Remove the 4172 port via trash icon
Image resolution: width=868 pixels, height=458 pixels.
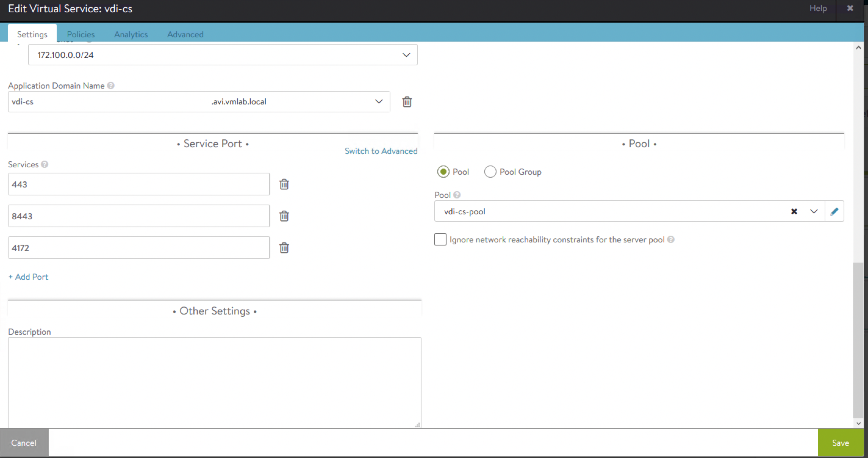(284, 248)
